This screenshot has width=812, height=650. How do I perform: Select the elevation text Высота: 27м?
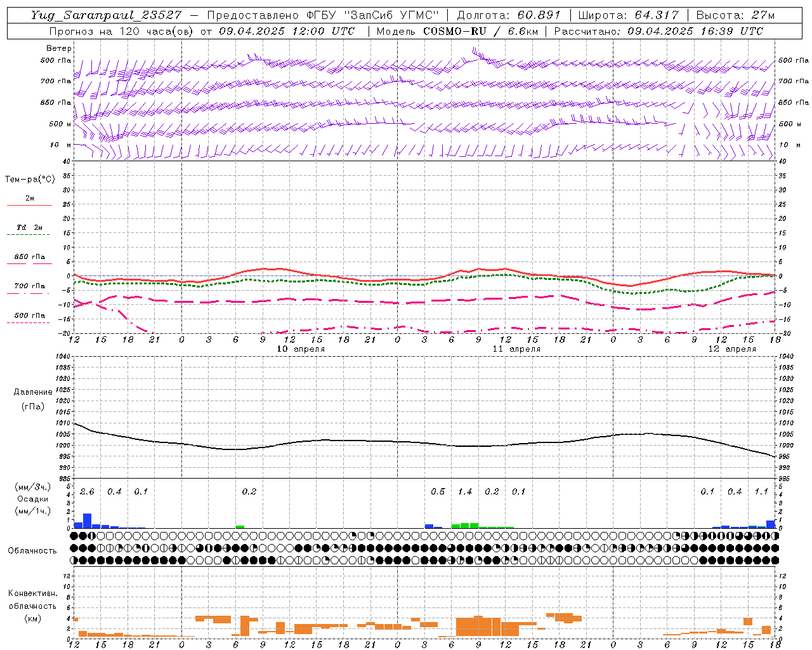735,15
